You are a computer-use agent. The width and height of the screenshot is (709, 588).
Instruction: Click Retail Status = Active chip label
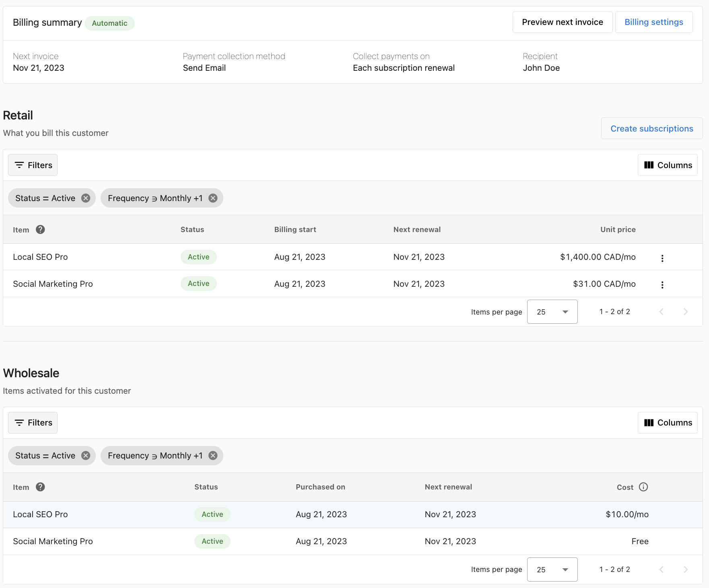[45, 198]
